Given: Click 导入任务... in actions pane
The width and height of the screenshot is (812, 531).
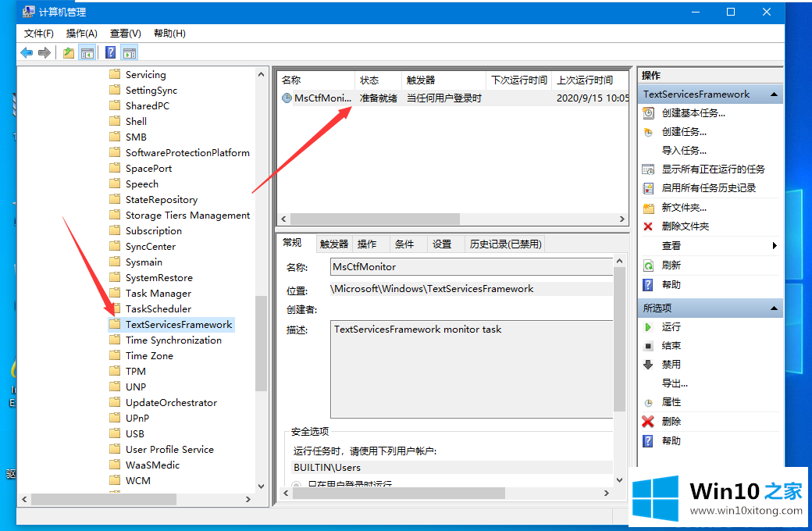Looking at the screenshot, I should click(684, 150).
